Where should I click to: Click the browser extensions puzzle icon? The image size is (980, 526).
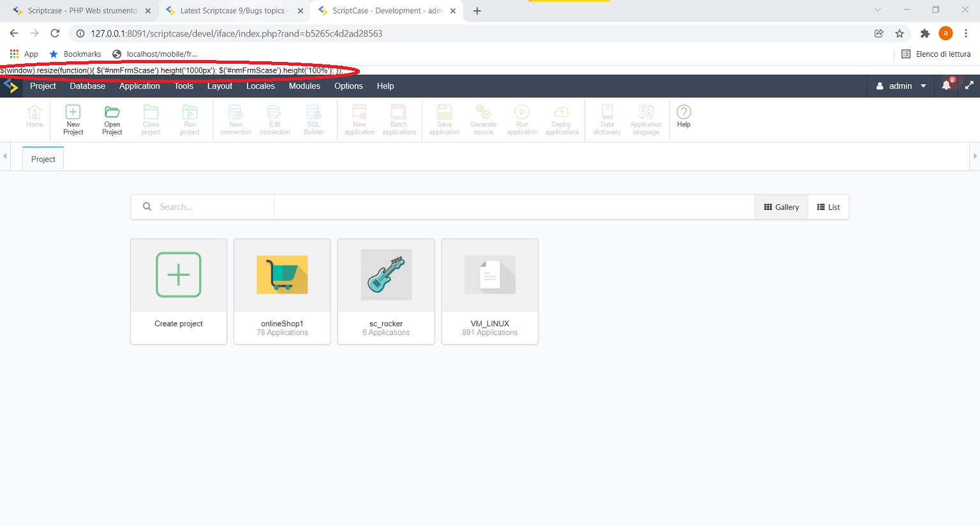click(924, 33)
